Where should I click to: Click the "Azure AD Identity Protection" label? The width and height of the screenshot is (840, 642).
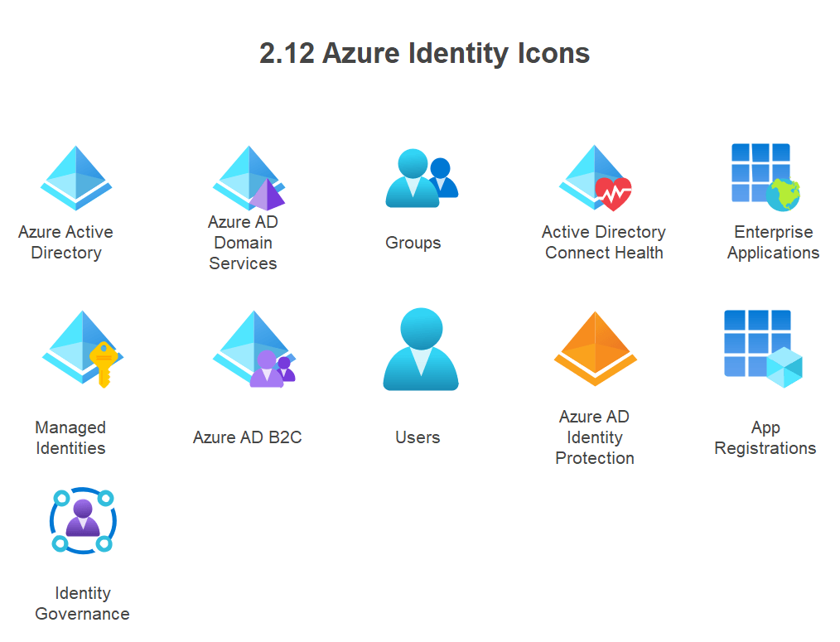(x=595, y=437)
